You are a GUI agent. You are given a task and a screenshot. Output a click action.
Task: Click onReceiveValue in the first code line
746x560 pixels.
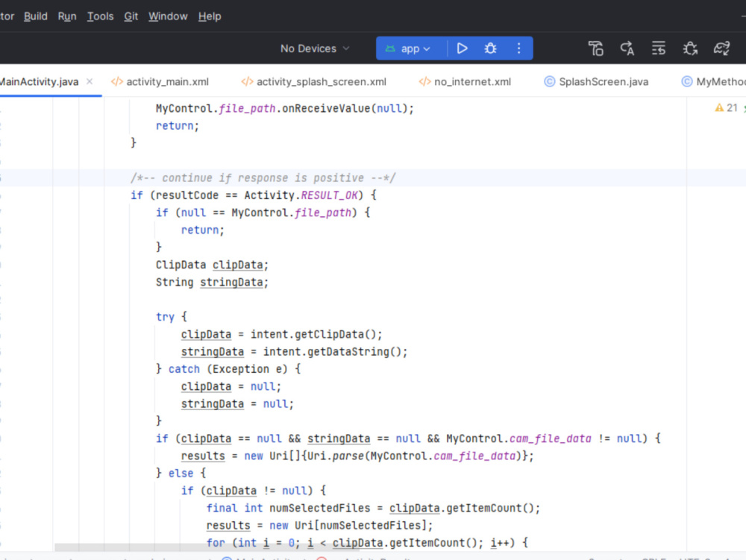coord(326,108)
